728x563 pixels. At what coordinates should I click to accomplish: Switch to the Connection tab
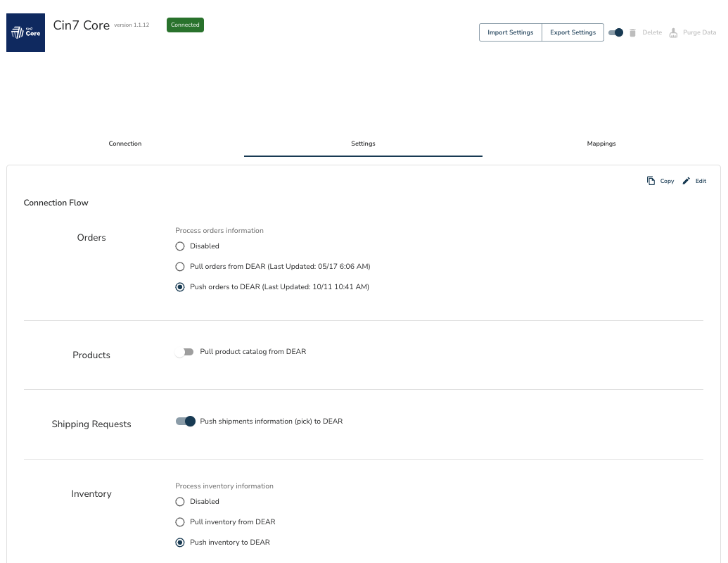(x=125, y=144)
